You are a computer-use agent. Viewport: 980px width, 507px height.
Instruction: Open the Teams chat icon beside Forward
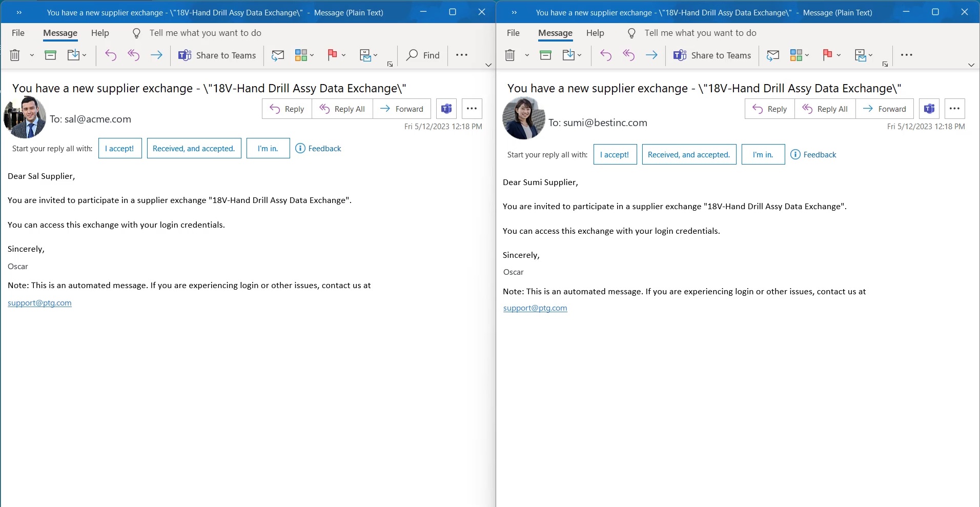pos(446,109)
